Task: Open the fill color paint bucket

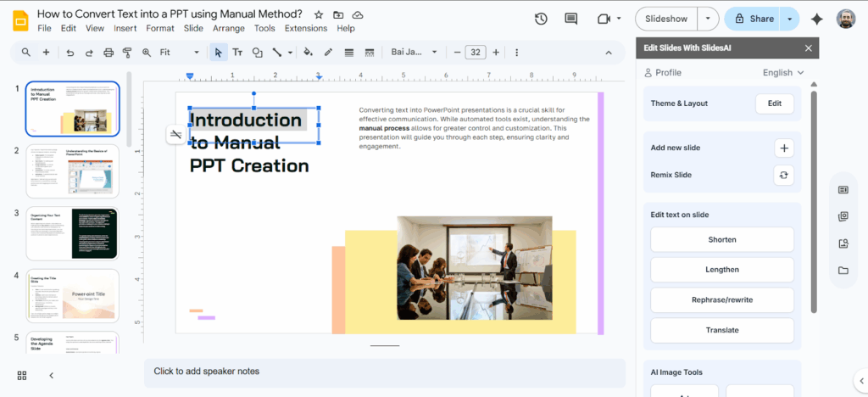Action: (x=308, y=53)
